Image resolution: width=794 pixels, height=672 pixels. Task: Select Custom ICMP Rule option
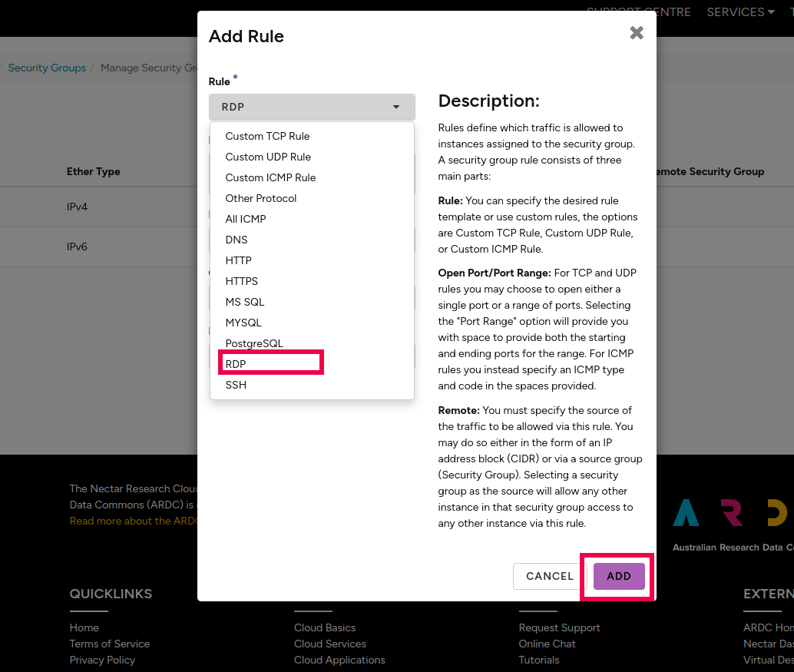(312, 177)
